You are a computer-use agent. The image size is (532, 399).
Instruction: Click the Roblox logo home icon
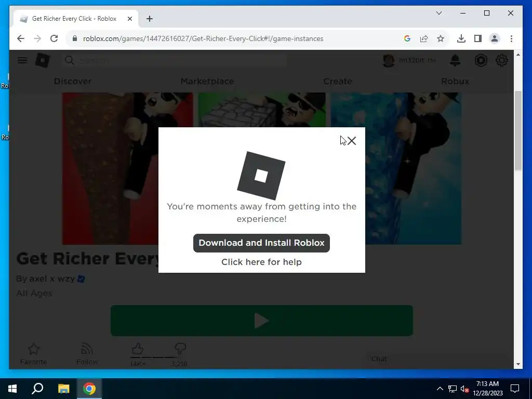coord(43,60)
